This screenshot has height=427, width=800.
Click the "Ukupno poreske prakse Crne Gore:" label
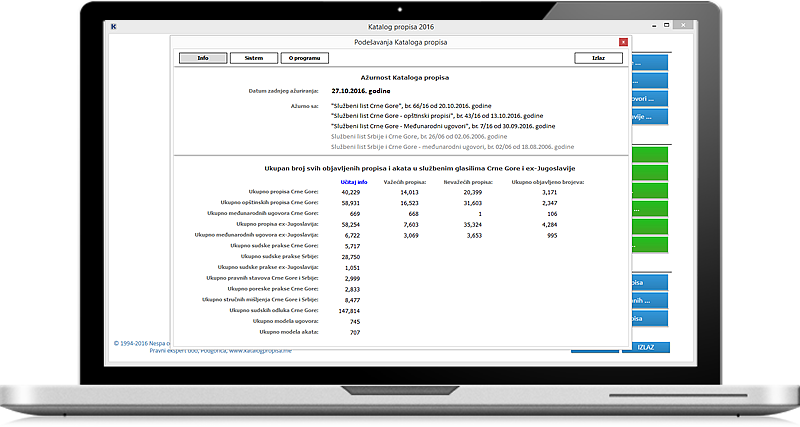tap(273, 289)
